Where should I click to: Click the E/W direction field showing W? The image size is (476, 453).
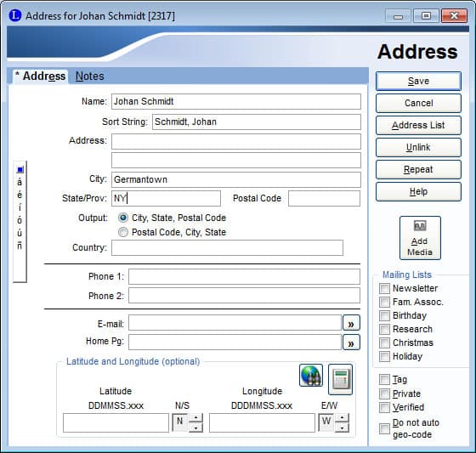click(x=326, y=422)
